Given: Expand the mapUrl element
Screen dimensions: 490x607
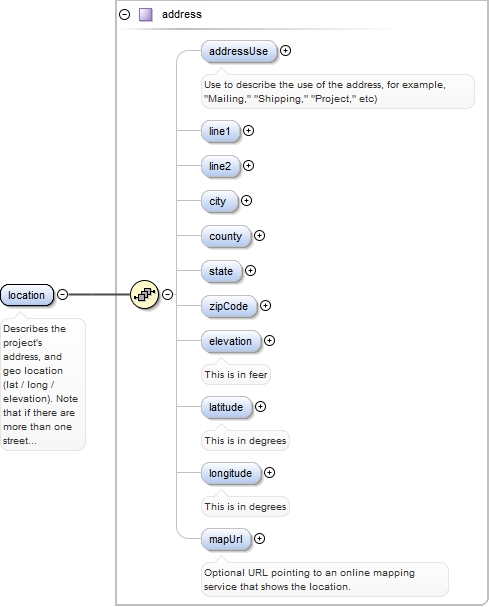Looking at the screenshot, I should click(259, 539).
